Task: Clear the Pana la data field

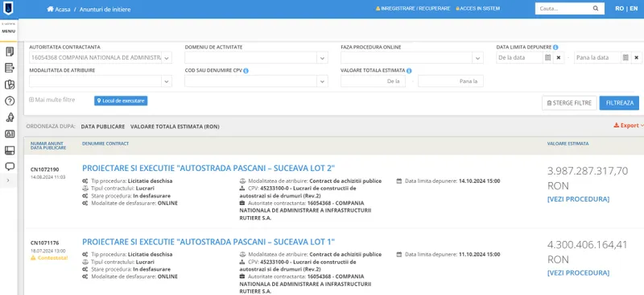Action: coord(636,57)
